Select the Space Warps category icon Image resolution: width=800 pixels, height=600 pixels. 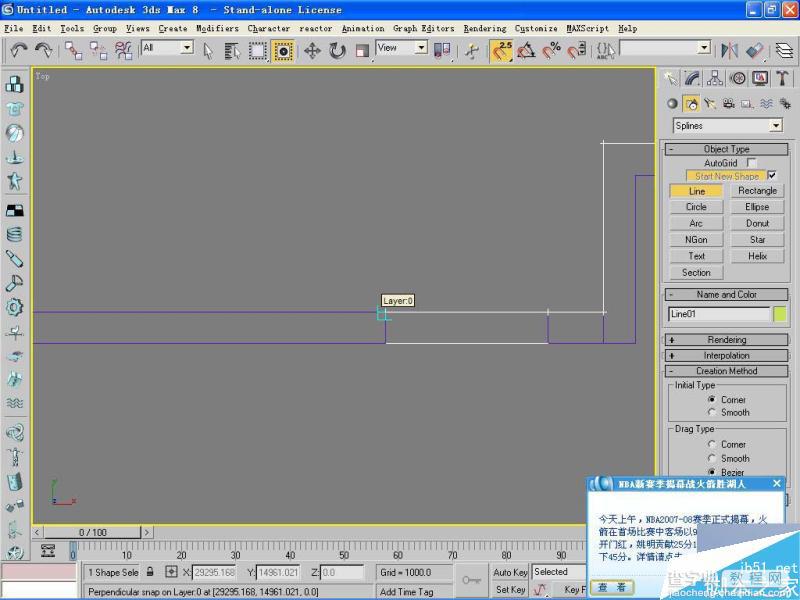pyautogui.click(x=766, y=104)
